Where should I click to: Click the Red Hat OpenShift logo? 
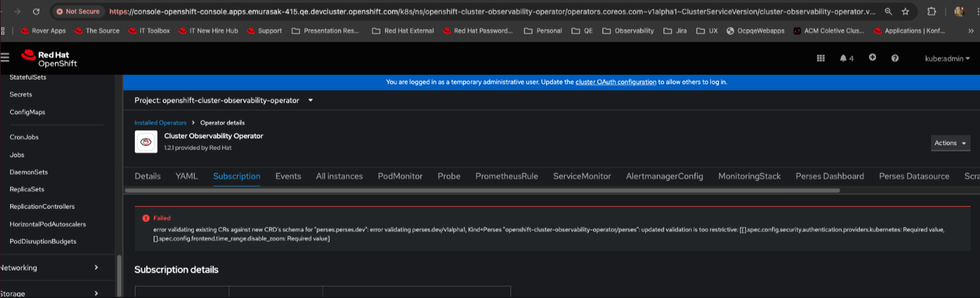click(x=49, y=58)
